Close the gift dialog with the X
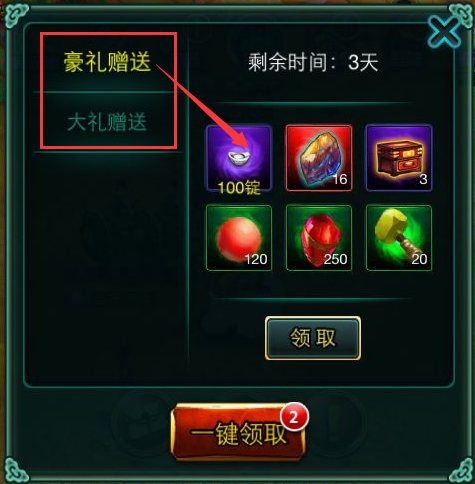 click(x=444, y=33)
